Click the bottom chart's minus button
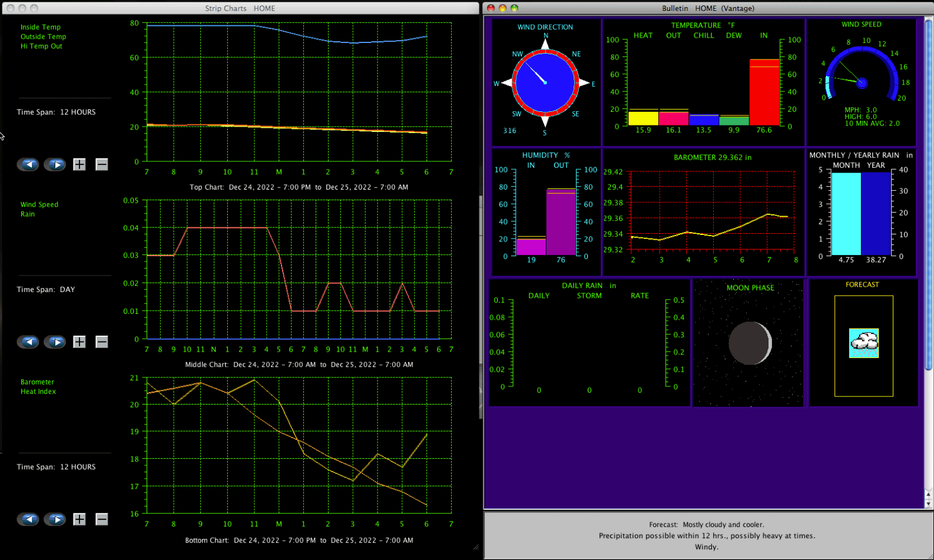The width and height of the screenshot is (934, 560). (102, 519)
